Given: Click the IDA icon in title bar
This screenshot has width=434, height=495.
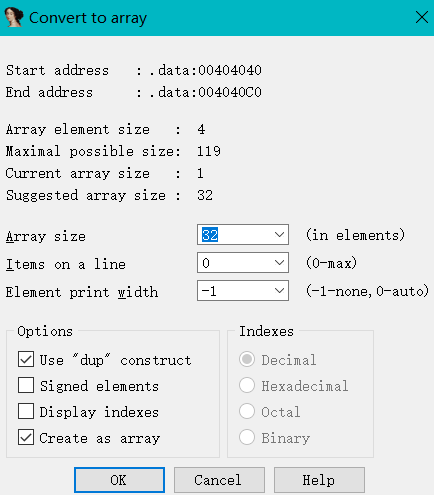Looking at the screenshot, I should (x=14, y=18).
